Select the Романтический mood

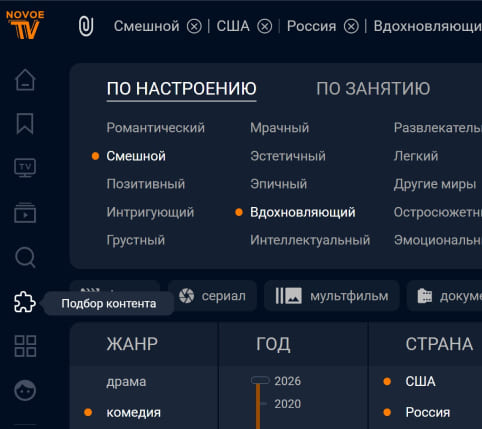(156, 128)
